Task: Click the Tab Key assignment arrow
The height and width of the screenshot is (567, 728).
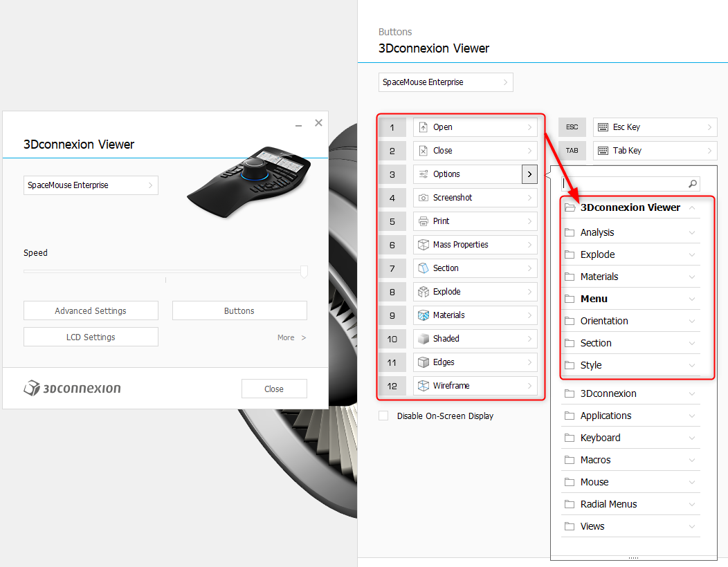Action: click(709, 150)
